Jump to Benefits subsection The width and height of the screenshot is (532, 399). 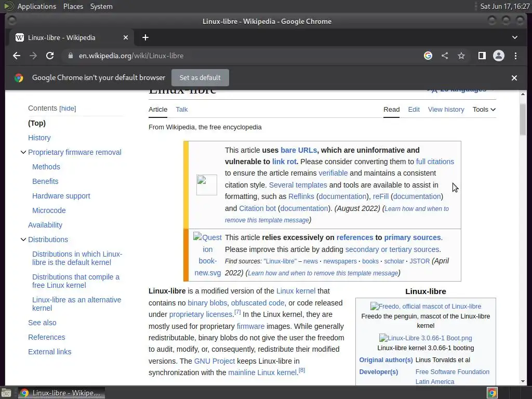tap(45, 181)
